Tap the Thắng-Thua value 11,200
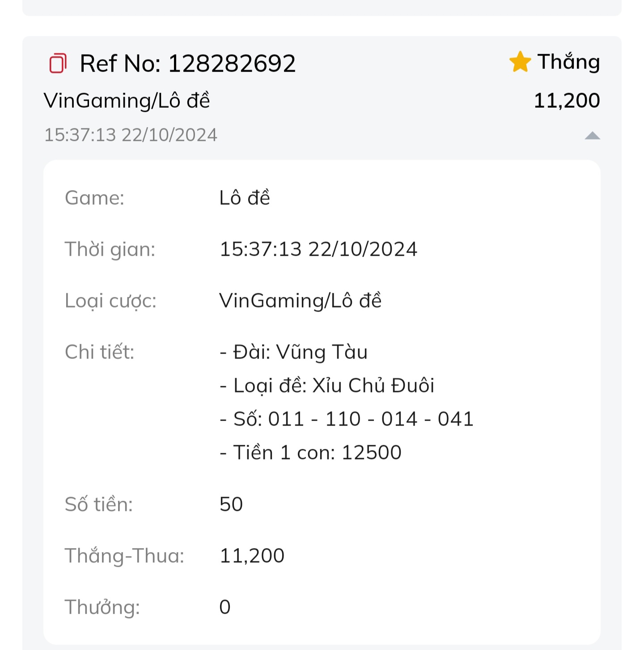Image resolution: width=644 pixels, height=650 pixels. pyautogui.click(x=252, y=556)
